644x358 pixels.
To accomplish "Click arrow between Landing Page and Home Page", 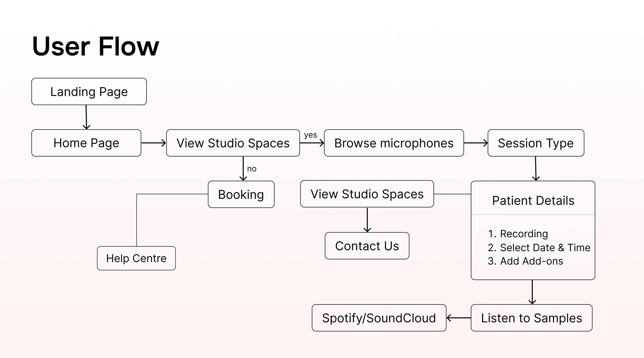I will coord(86,117).
